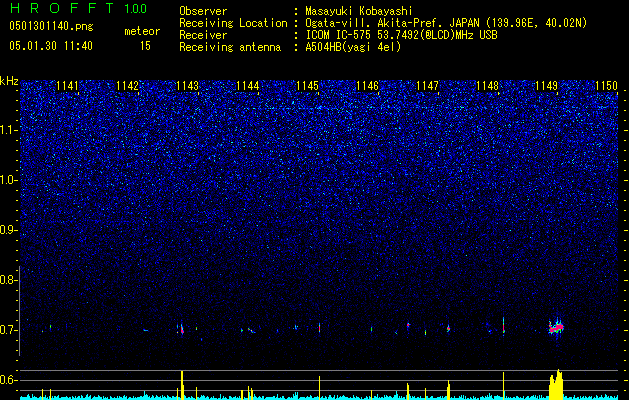This screenshot has width=629, height=400.
Task: Click the yellow amplitude spike near 1143
Action: pos(182,385)
